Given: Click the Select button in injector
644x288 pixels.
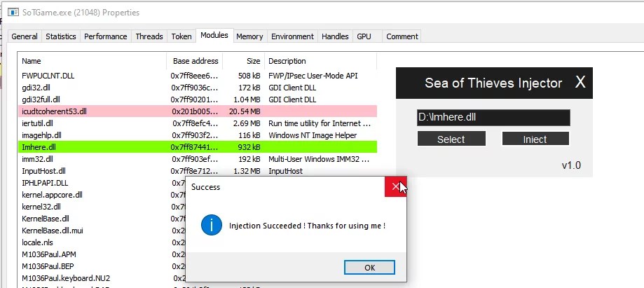Looking at the screenshot, I should coord(451,139).
